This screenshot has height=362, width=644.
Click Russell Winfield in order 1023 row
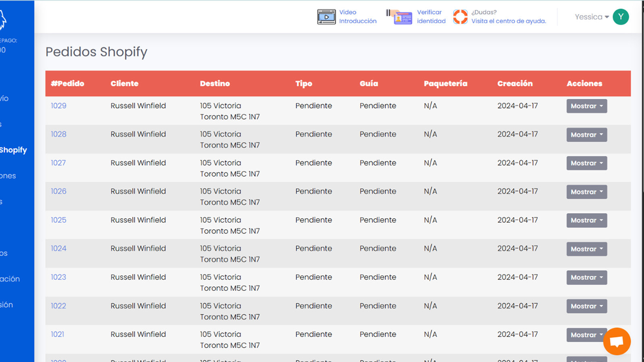pos(138,277)
